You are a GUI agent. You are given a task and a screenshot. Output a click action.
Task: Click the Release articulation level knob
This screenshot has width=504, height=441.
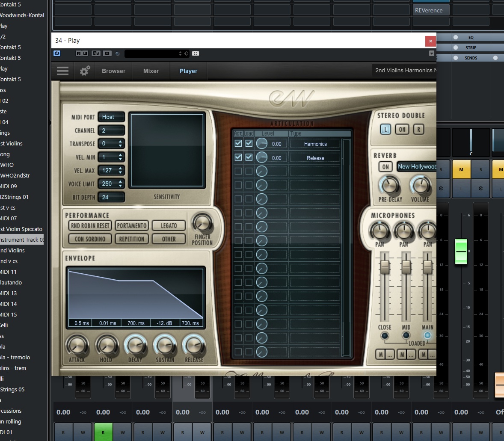click(x=262, y=157)
